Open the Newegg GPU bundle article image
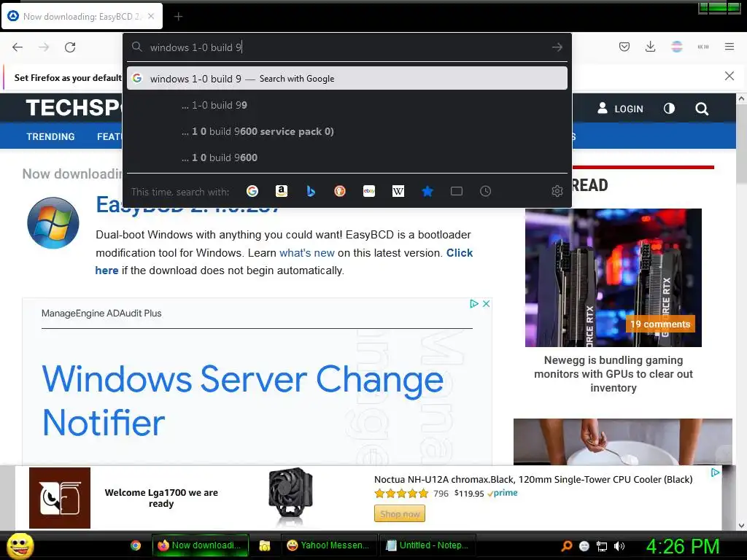Viewport: 747px width, 560px height. pos(613,278)
